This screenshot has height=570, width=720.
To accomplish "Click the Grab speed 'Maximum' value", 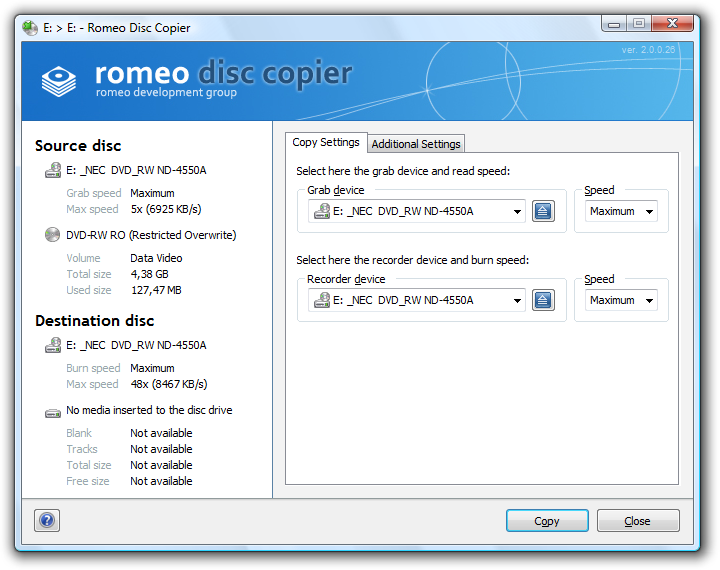I will tap(152, 193).
